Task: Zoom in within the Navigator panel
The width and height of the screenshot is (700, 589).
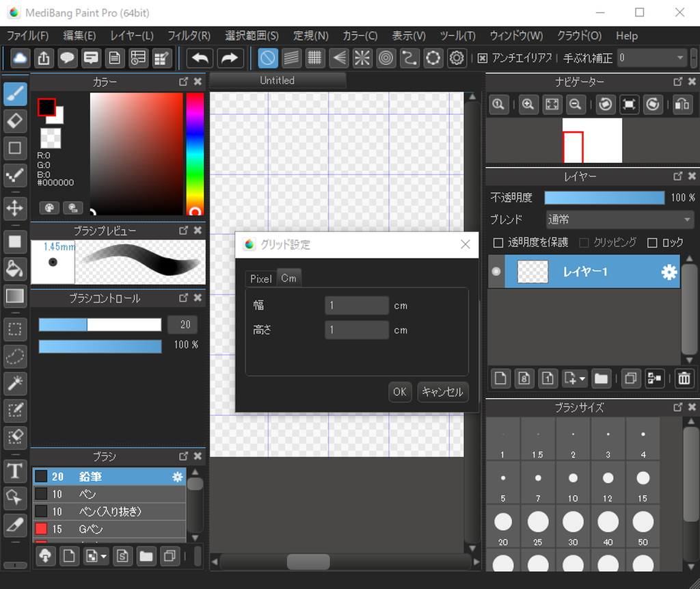Action: click(x=528, y=105)
